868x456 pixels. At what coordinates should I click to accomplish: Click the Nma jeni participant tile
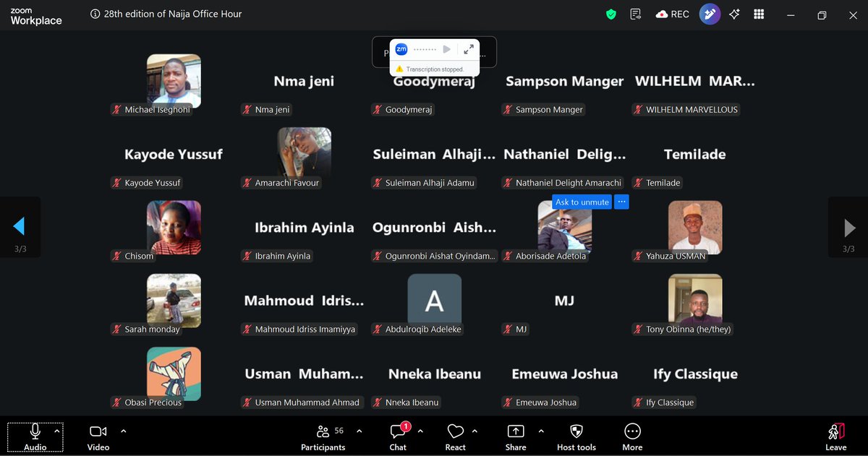304,81
